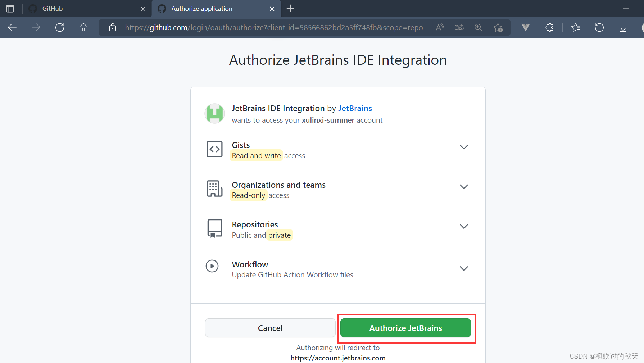The image size is (644, 363).
Task: Open the Vue devtools extension icon
Action: (x=526, y=27)
